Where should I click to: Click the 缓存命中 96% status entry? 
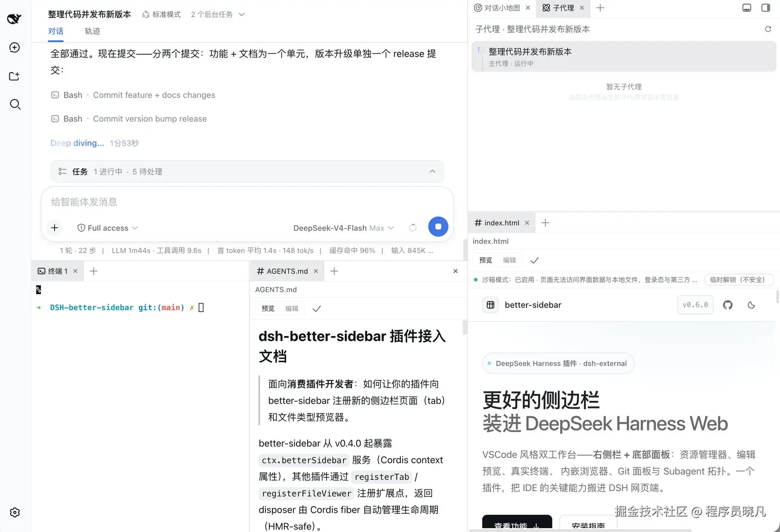352,251
